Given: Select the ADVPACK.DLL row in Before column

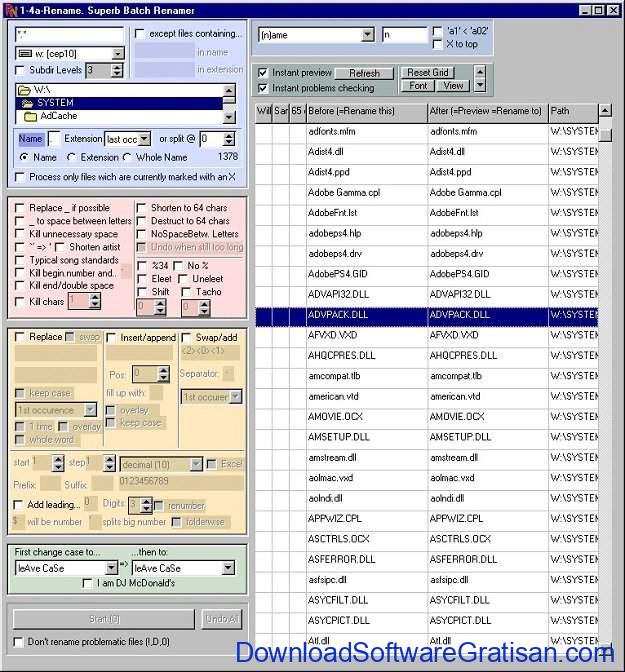Looking at the screenshot, I should tap(367, 315).
